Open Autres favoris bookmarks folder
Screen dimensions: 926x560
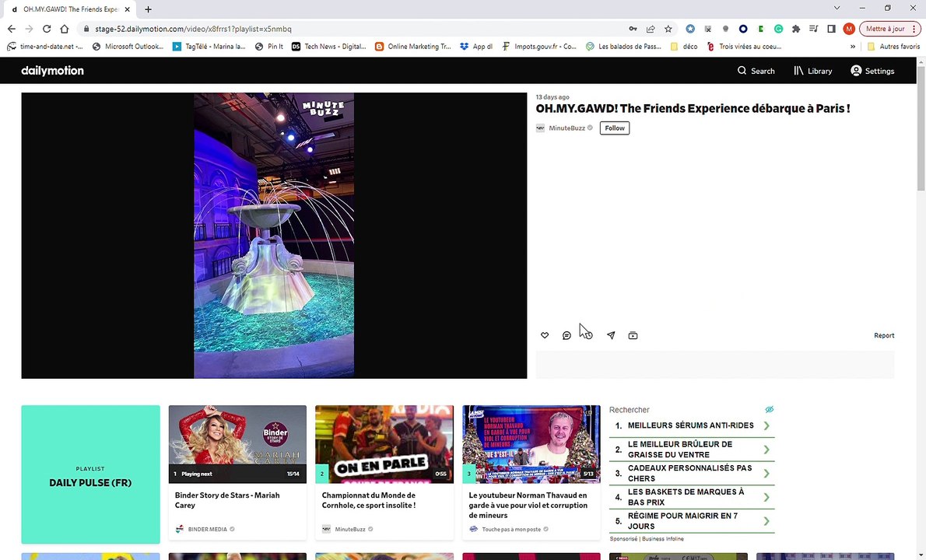[893, 47]
